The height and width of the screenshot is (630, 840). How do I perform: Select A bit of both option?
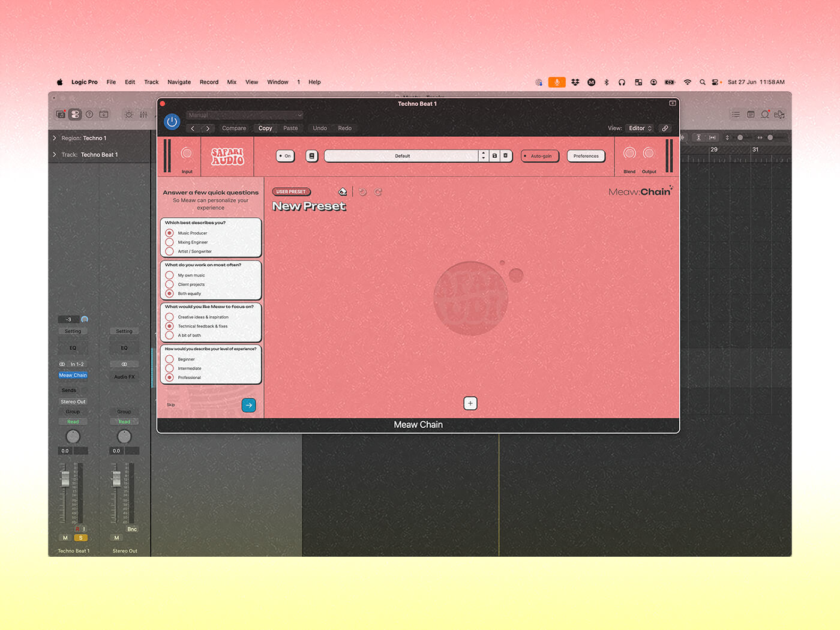[170, 335]
